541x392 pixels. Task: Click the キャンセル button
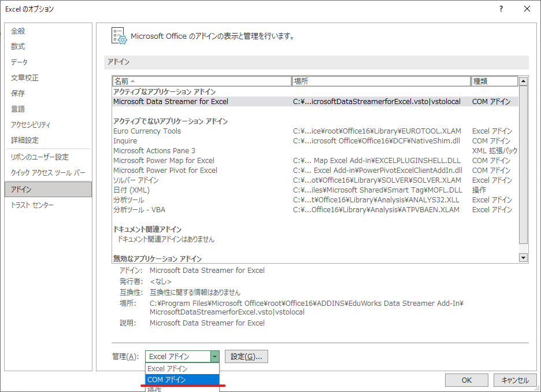(514, 380)
